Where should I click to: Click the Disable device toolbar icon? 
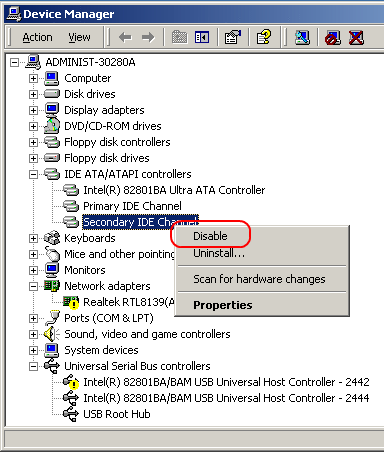point(333,37)
